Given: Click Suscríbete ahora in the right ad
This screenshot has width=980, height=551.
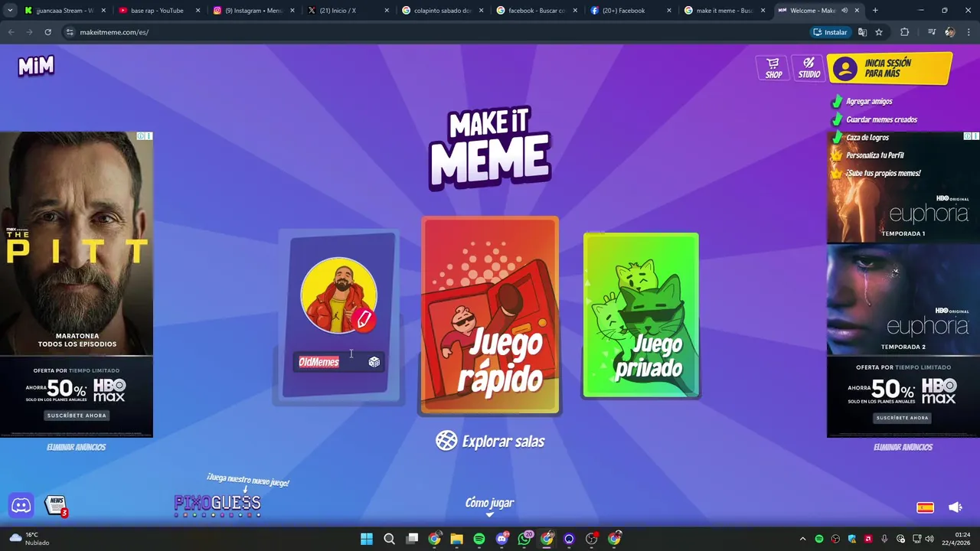Looking at the screenshot, I should pyautogui.click(x=902, y=418).
